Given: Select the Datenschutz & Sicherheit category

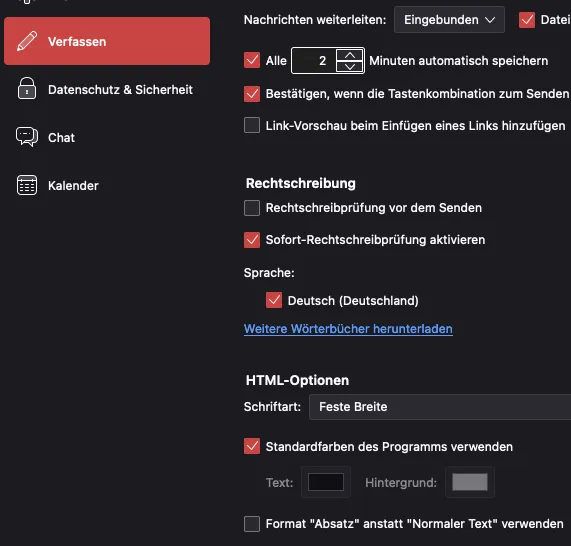Looking at the screenshot, I should pyautogui.click(x=107, y=90).
